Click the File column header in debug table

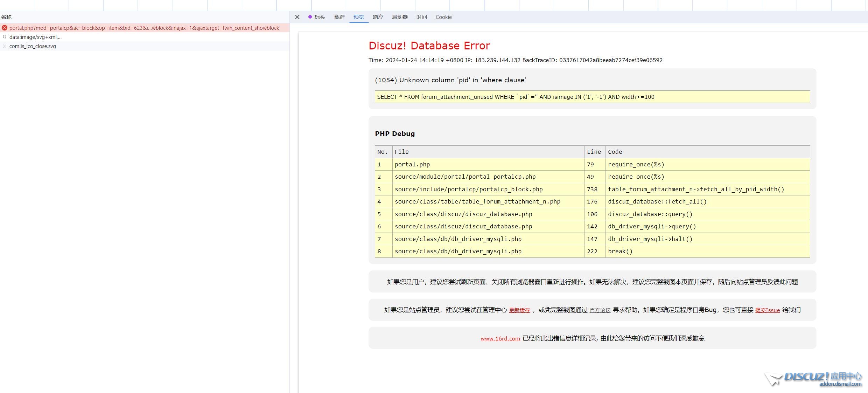(488, 152)
